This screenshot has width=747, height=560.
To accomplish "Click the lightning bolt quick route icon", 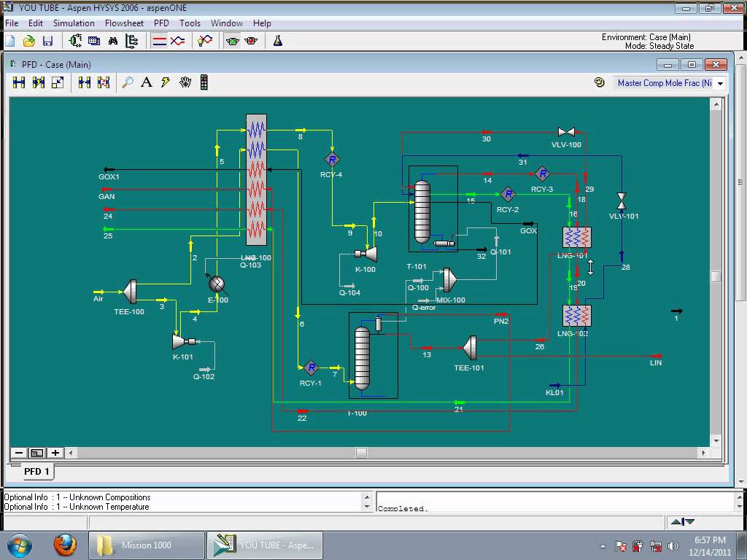I will point(166,82).
